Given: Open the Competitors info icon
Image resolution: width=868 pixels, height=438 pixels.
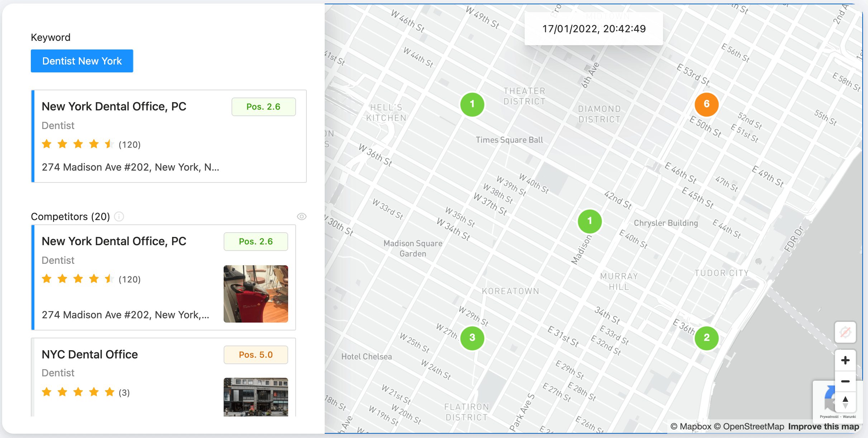Looking at the screenshot, I should pos(119,216).
